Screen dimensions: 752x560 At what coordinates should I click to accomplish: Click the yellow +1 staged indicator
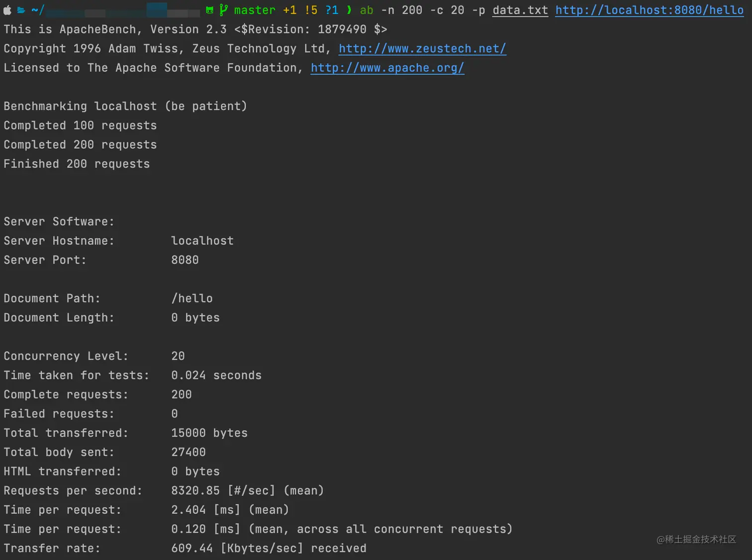[x=289, y=10]
